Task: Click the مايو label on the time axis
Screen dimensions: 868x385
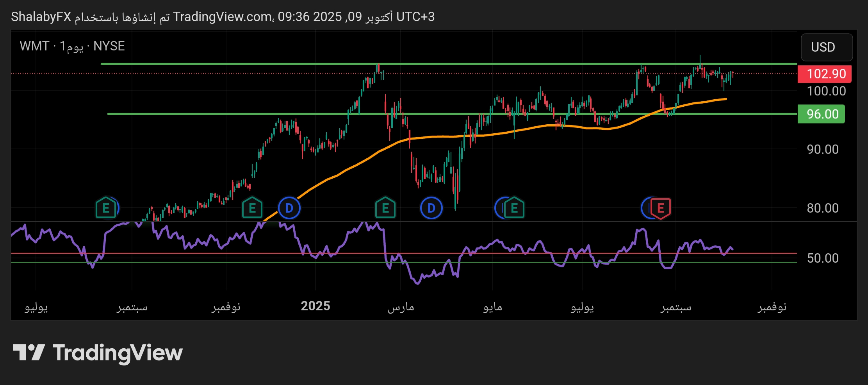Action: coord(492,307)
